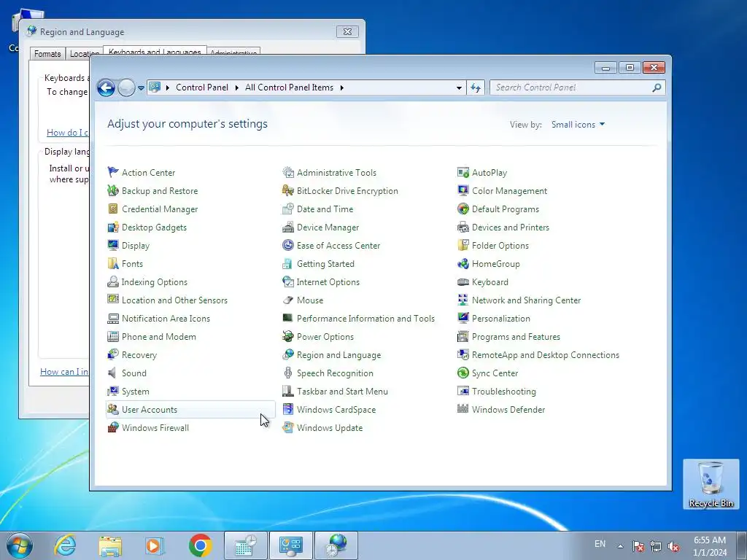Open the Network and Sharing Center icon

pos(463,300)
